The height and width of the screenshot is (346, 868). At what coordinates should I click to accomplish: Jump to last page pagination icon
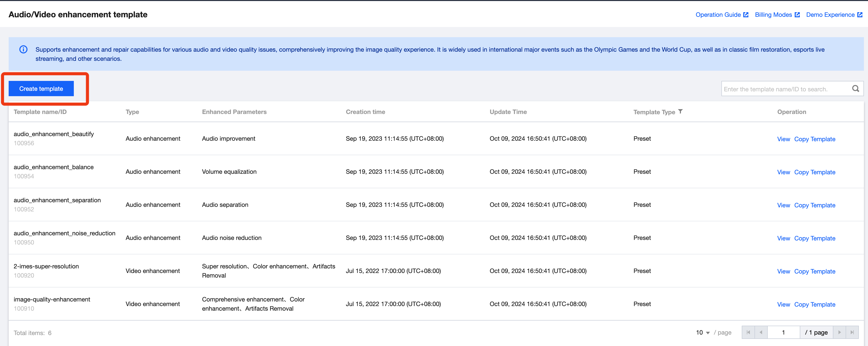click(x=852, y=332)
